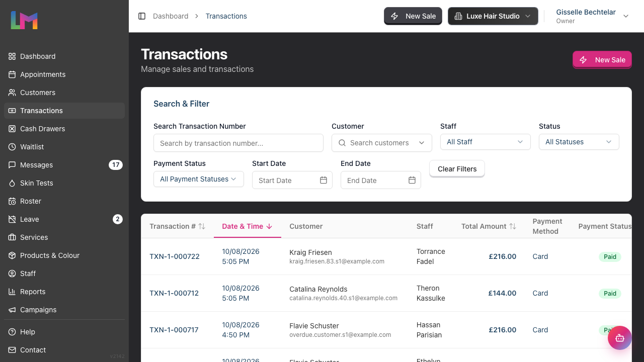Click the Staff person icon
Image resolution: width=644 pixels, height=362 pixels.
pyautogui.click(x=12, y=274)
